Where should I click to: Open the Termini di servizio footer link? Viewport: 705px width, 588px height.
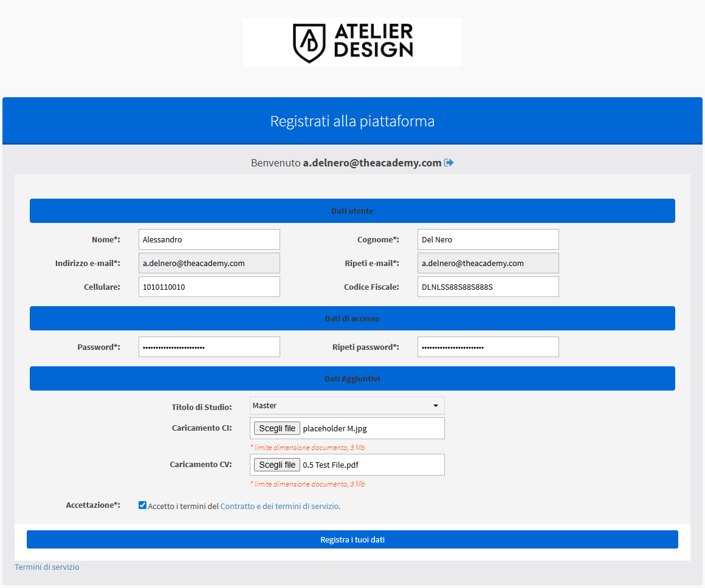coord(47,567)
